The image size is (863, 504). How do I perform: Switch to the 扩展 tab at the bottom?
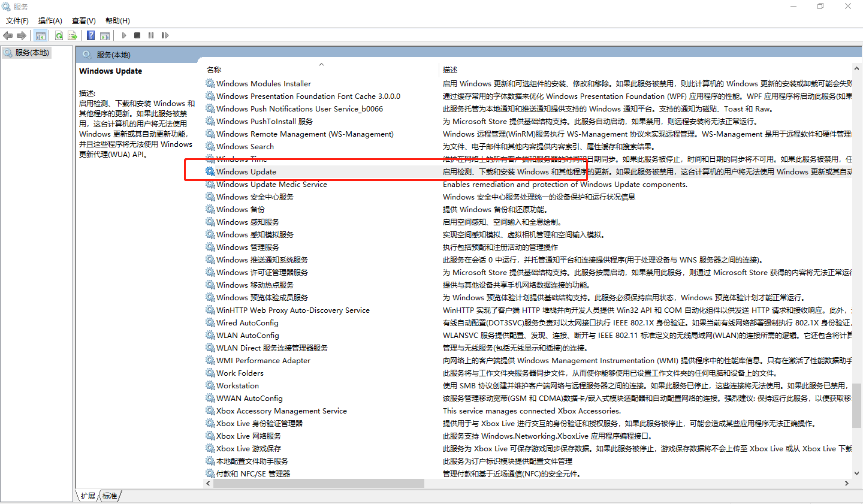click(x=88, y=496)
